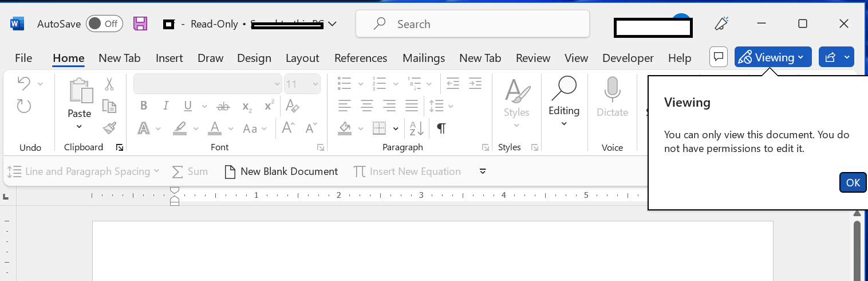Toggle Align Left
The image size is (868, 281).
(345, 106)
